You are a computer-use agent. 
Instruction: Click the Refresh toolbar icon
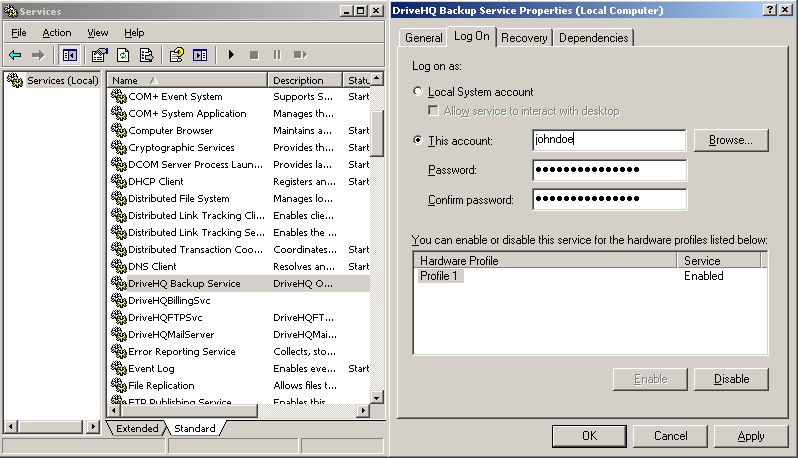point(123,55)
